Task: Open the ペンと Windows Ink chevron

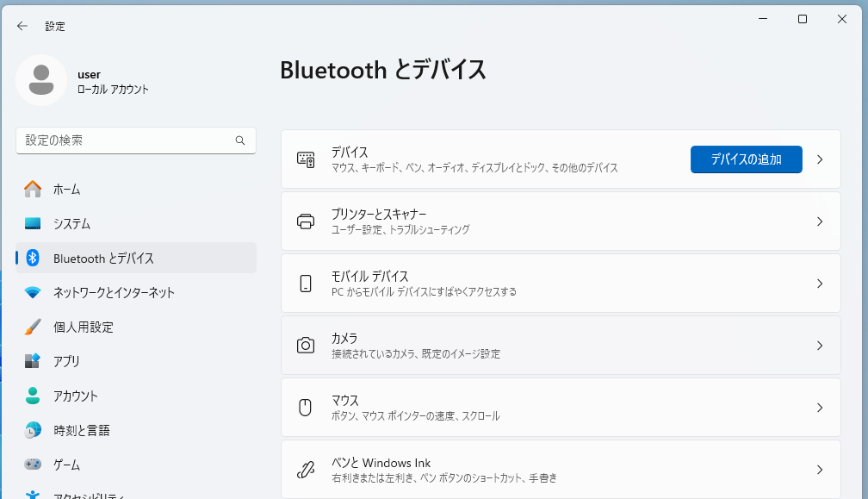Action: 820,470
